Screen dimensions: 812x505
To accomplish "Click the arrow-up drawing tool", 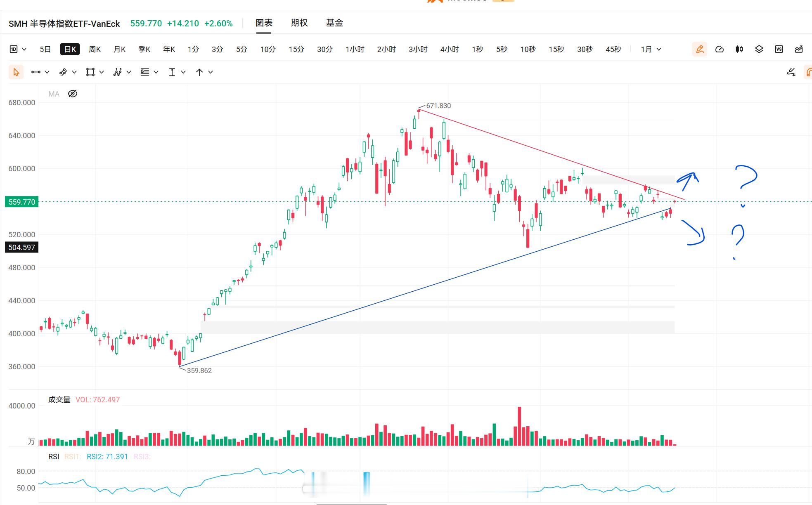I will 199,72.
